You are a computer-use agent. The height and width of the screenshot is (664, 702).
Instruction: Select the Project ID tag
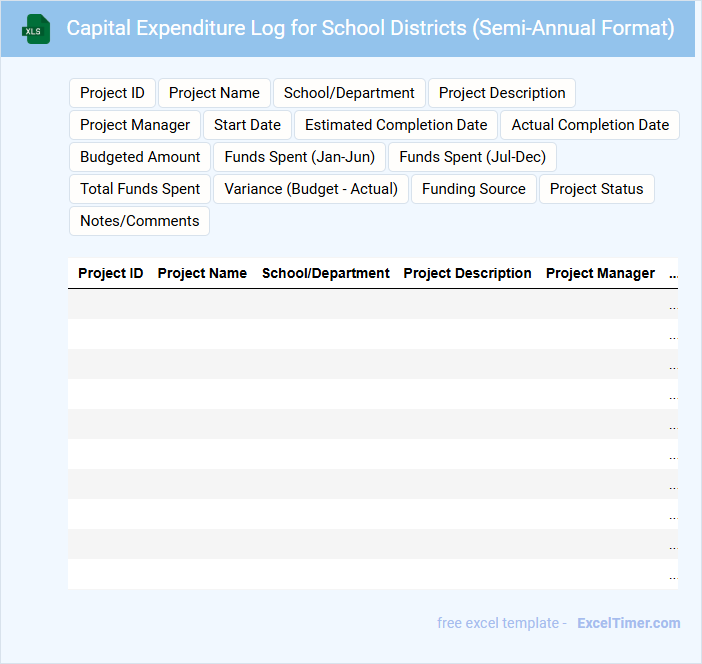coord(112,93)
